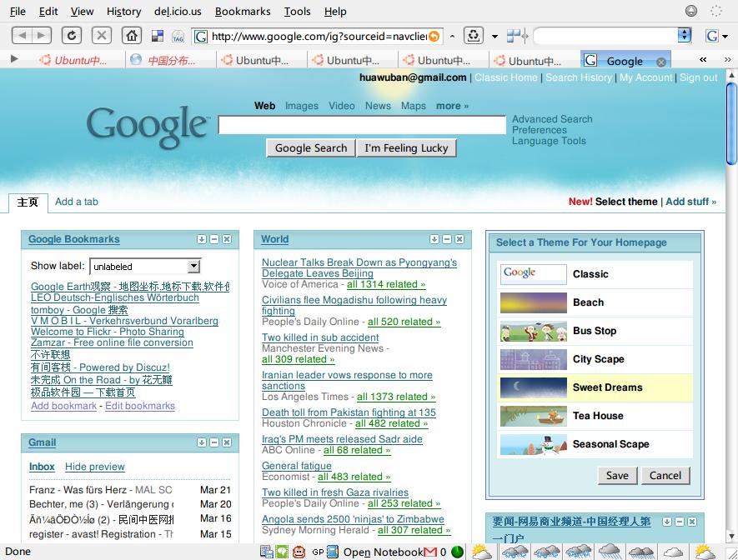This screenshot has height=560, width=738.
Task: Focus the Google search text box
Action: [x=362, y=125]
